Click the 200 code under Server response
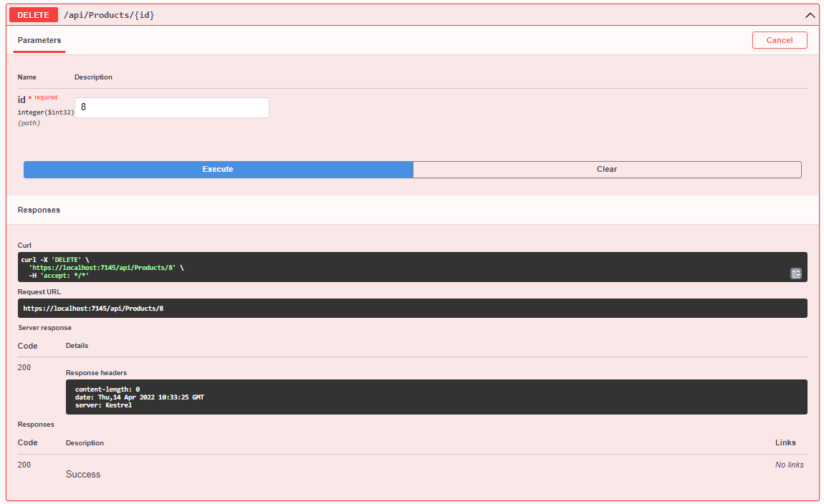This screenshot has width=824, height=504. coord(24,367)
